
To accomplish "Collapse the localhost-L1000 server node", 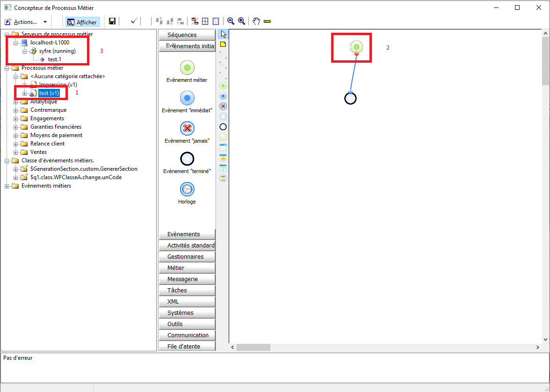I will tap(15, 43).
